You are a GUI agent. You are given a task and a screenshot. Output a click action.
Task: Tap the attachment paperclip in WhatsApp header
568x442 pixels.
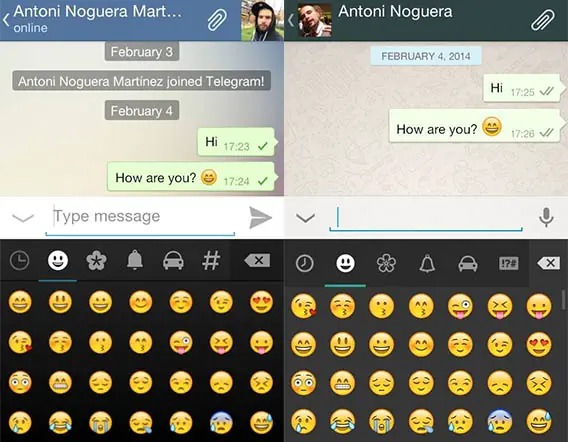[542, 20]
